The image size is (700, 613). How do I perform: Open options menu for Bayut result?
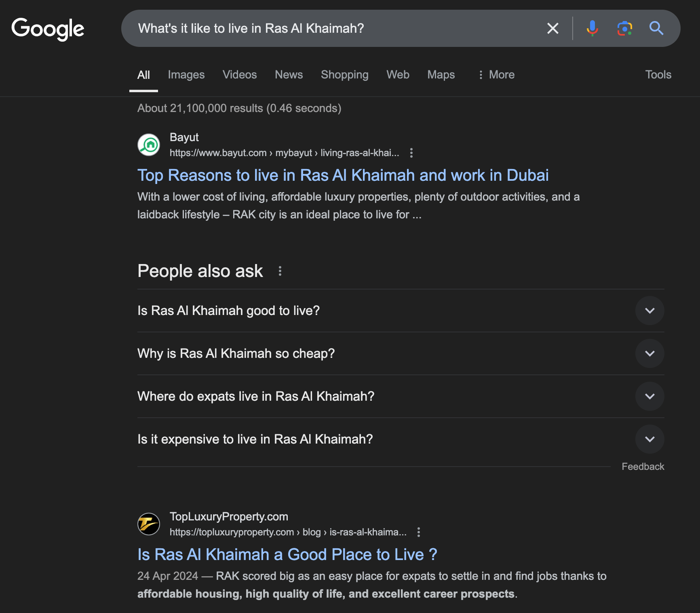click(x=411, y=153)
